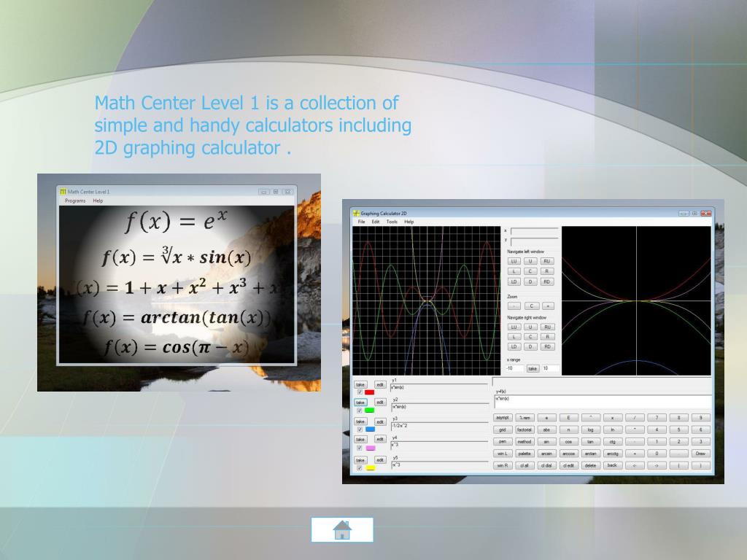Click the y3 function input field
747x560 pixels.
pos(440,426)
